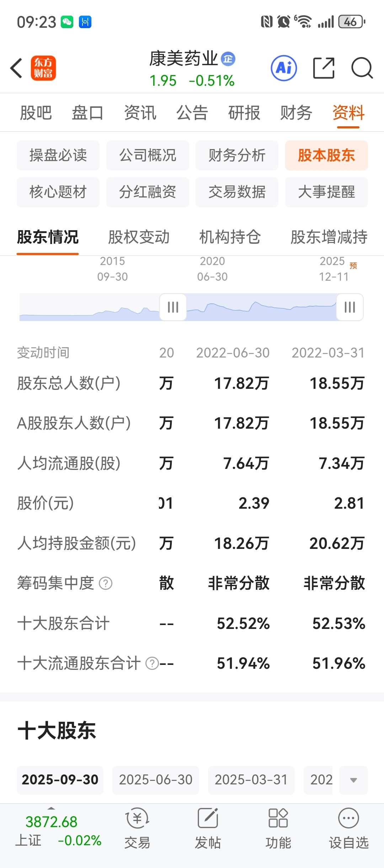
Task: Switch to the 股东增减持 sub-tab
Action: (x=329, y=237)
